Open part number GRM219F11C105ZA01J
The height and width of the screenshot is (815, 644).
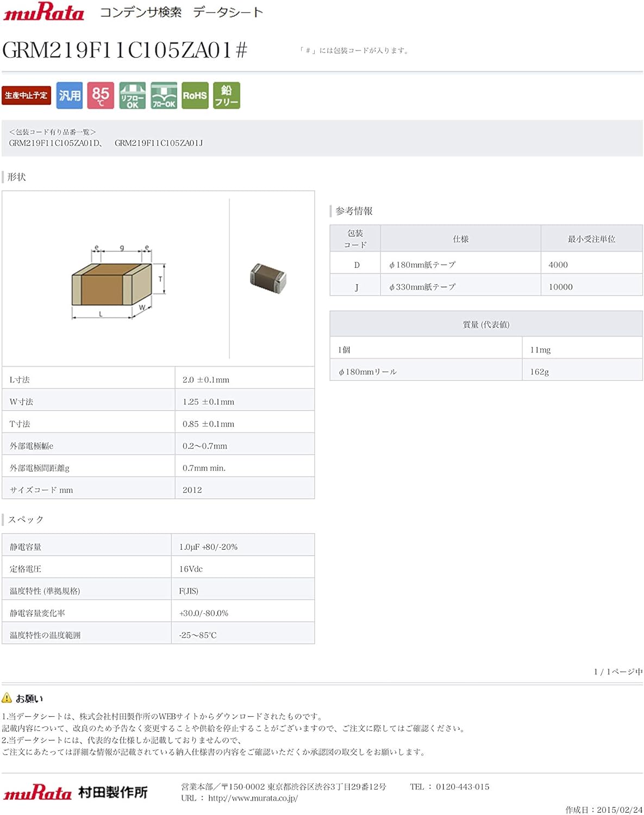click(159, 143)
